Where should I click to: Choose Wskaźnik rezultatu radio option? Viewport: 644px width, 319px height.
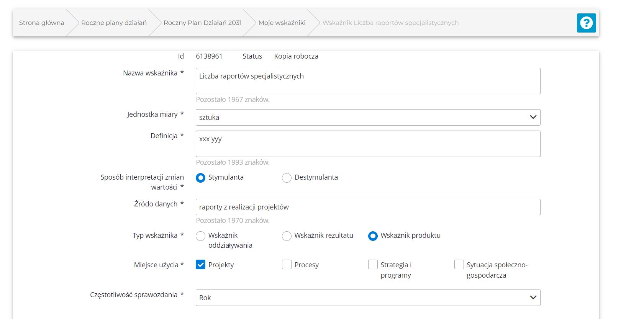(287, 236)
